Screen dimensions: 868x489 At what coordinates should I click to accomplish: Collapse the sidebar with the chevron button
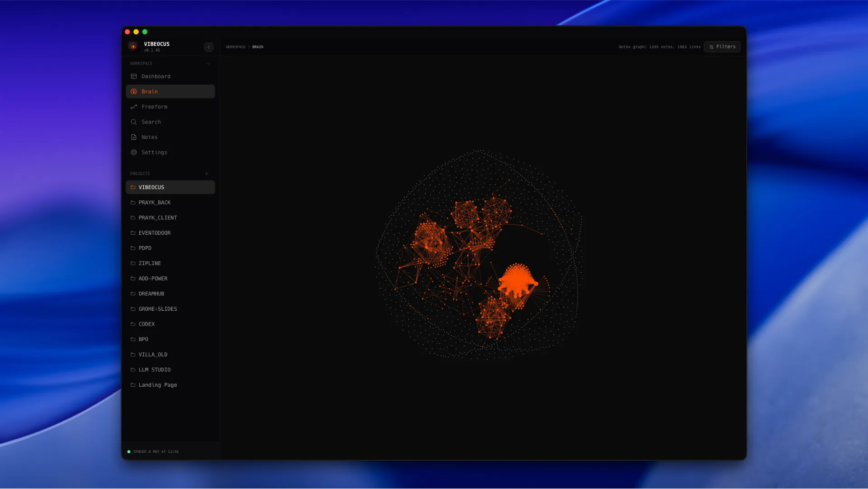point(208,47)
